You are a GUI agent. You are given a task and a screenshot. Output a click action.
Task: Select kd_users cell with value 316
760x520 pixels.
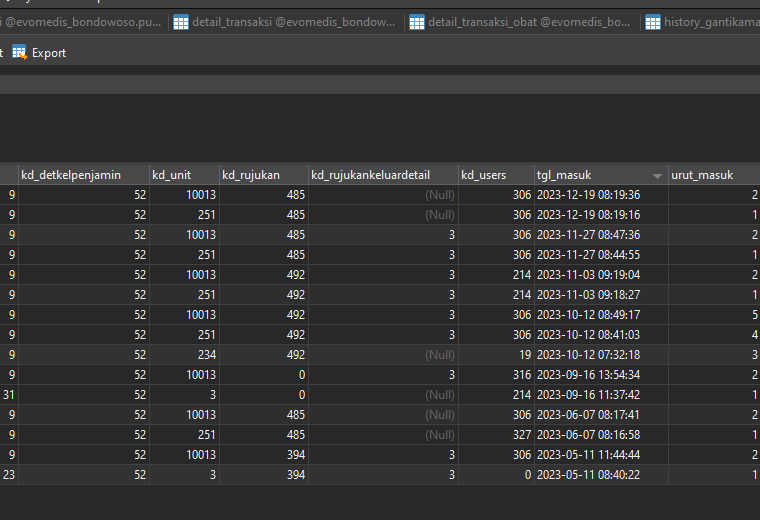click(496, 375)
